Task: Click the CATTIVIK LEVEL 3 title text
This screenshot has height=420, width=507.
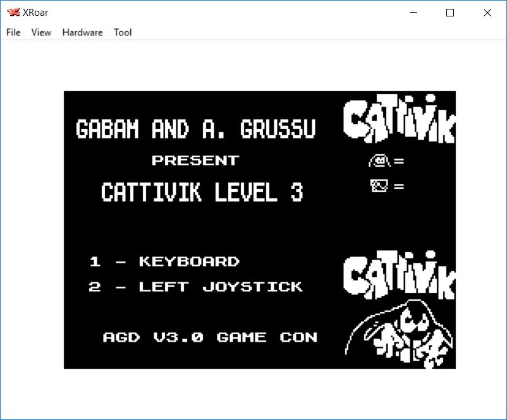Action: [202, 192]
